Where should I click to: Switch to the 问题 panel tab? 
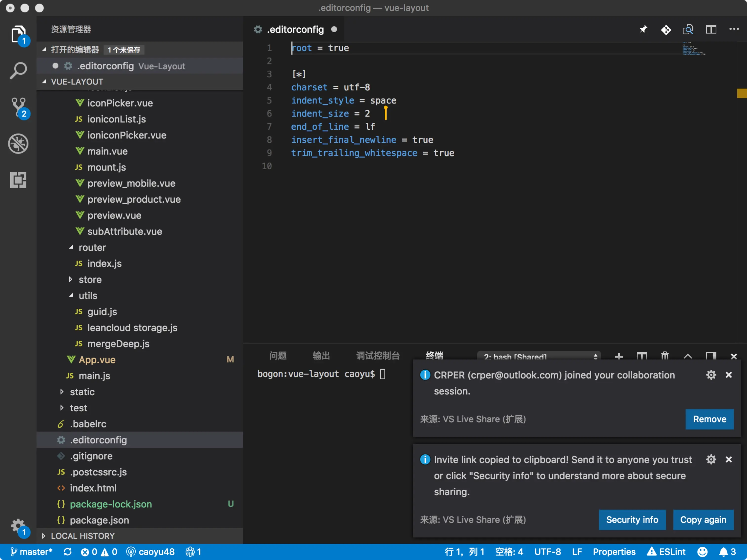click(278, 356)
